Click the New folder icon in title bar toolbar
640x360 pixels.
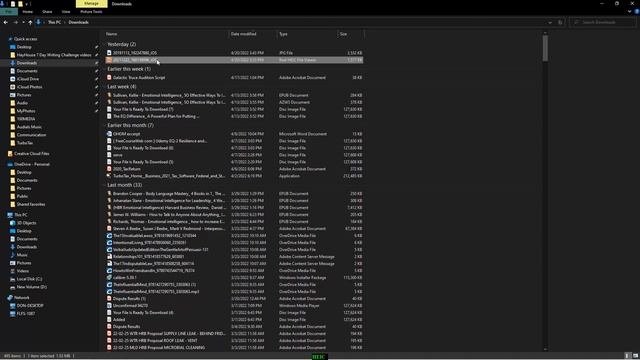[x=20, y=4]
